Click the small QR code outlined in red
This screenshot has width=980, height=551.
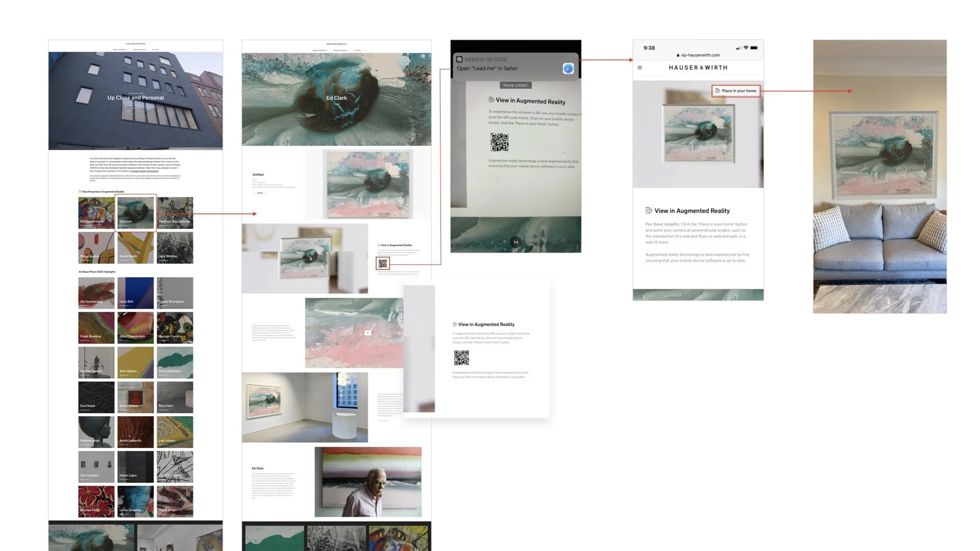point(383,263)
